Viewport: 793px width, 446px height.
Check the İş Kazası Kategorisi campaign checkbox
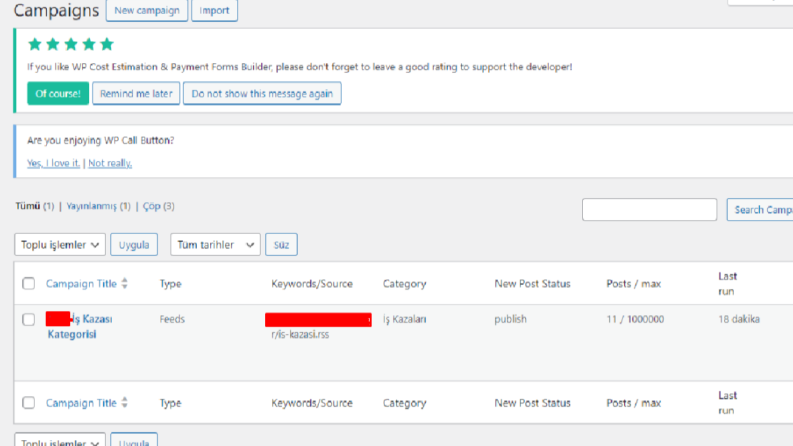click(29, 320)
